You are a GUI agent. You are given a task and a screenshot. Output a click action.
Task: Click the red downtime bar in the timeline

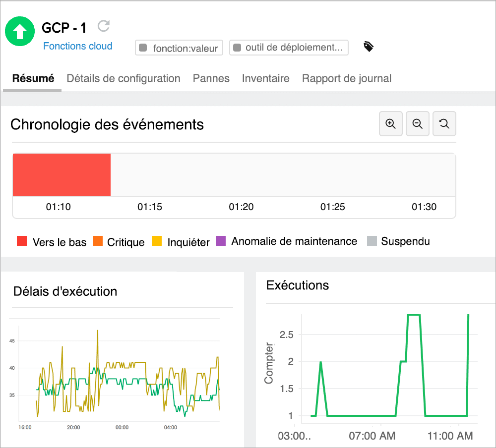(62, 174)
